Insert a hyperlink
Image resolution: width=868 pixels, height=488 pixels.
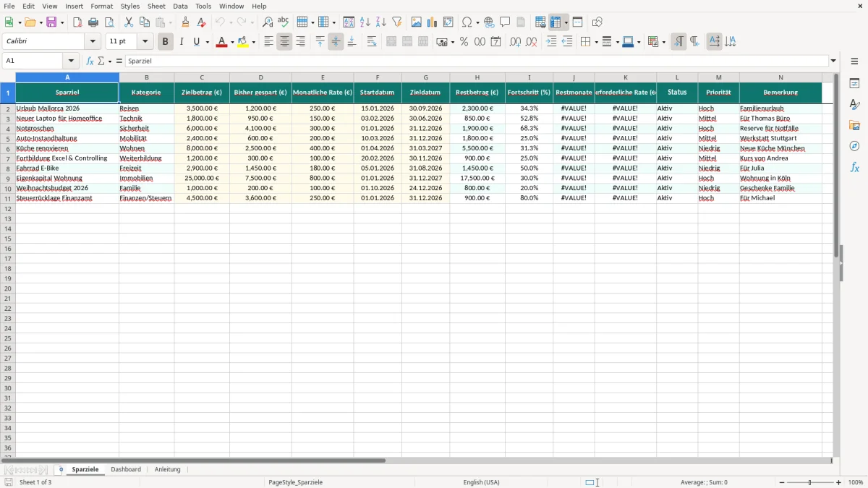pyautogui.click(x=489, y=22)
